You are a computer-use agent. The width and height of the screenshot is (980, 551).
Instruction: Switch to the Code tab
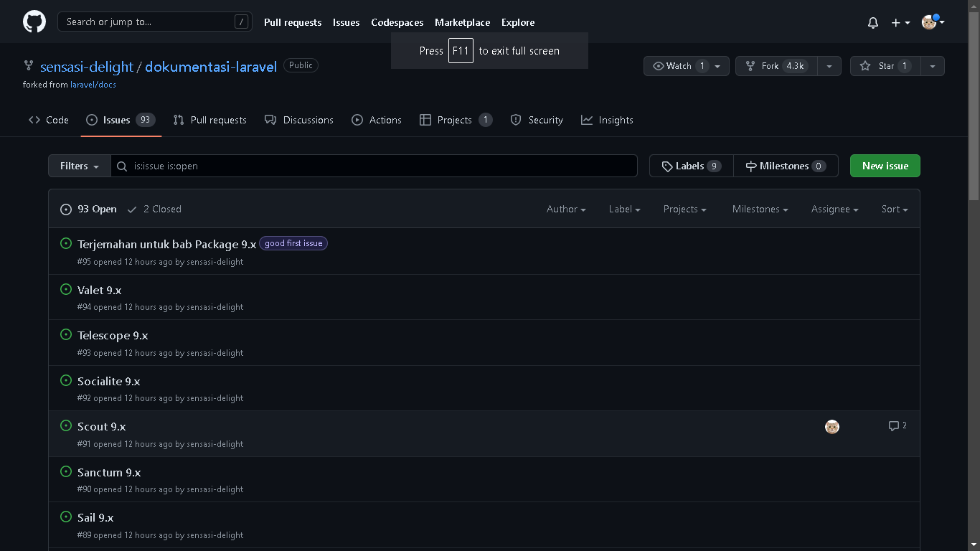pyautogui.click(x=49, y=120)
